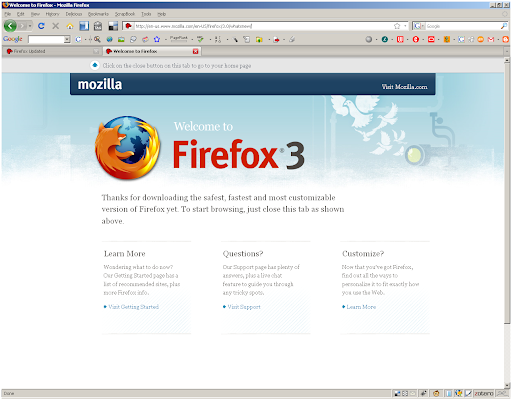Screen dimensions: 512x399
Task: Click the highlighter pen toolbar icon
Action: coord(235,39)
